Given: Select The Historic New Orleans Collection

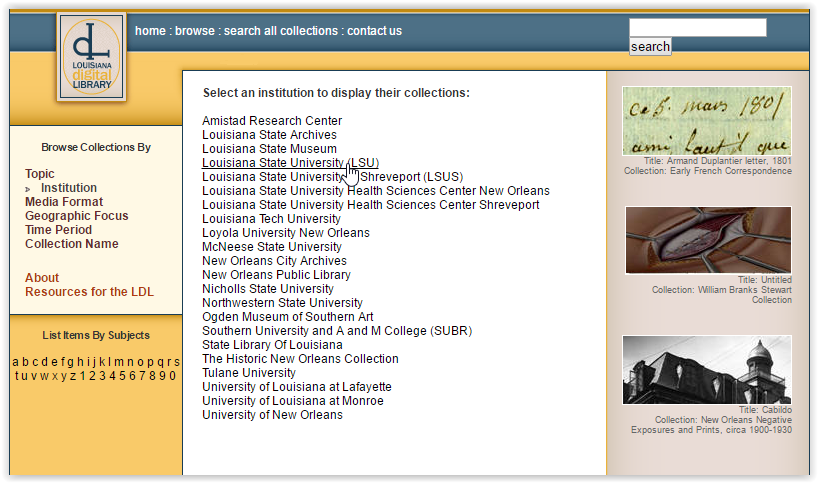Looking at the screenshot, I should tap(300, 359).
